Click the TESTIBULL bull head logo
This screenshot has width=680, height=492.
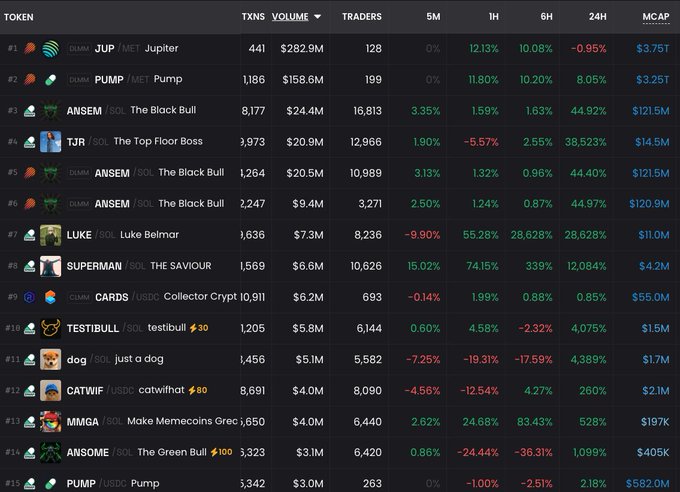point(51,328)
